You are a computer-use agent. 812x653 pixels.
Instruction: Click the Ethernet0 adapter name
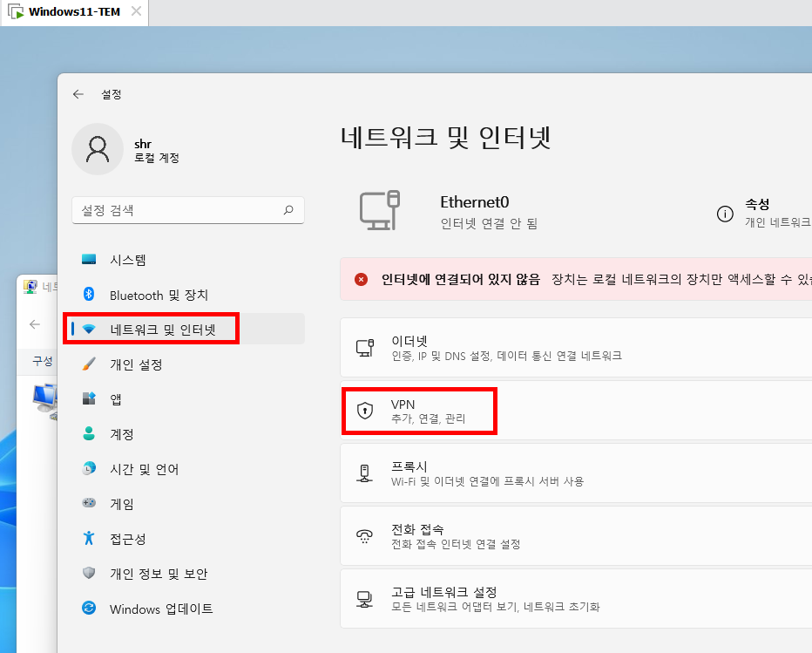[x=474, y=202]
